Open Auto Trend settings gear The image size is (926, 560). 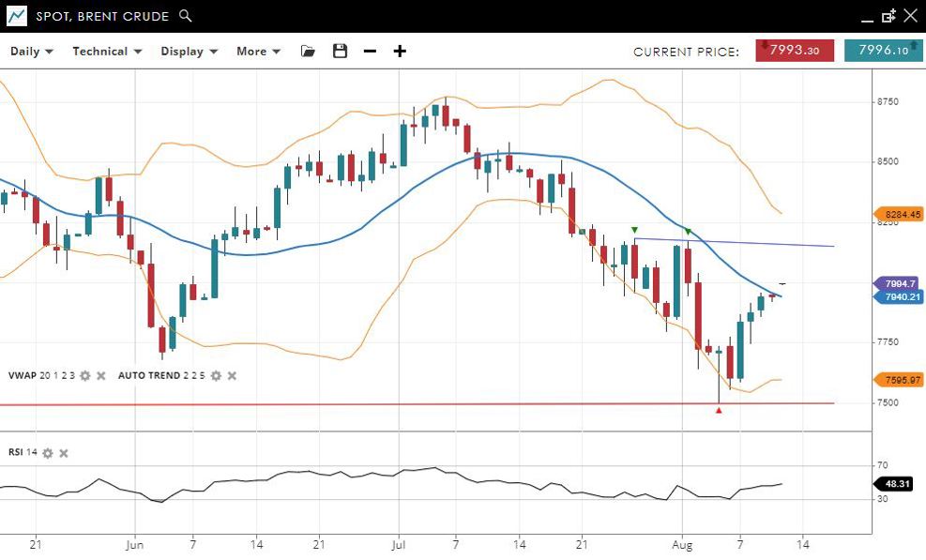point(216,375)
